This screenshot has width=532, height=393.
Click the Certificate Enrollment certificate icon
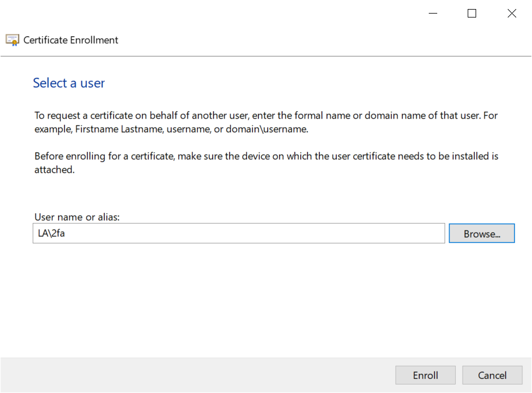coord(12,40)
